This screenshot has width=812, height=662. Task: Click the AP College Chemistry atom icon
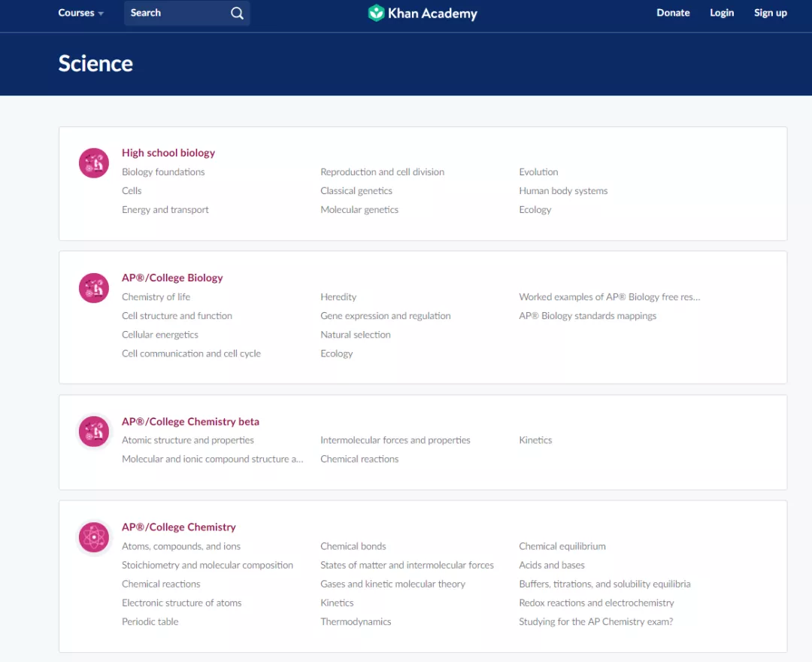tap(94, 537)
